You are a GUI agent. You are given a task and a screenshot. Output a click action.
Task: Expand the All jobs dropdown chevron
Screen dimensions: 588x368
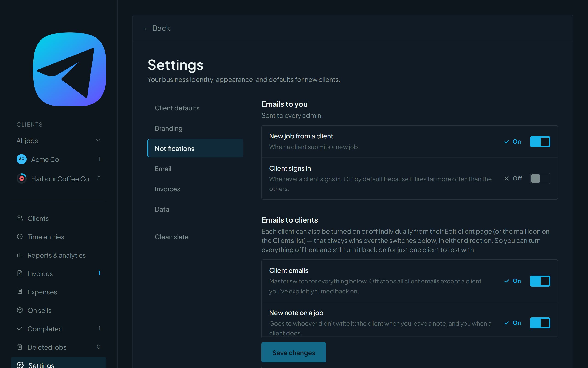pyautogui.click(x=98, y=140)
